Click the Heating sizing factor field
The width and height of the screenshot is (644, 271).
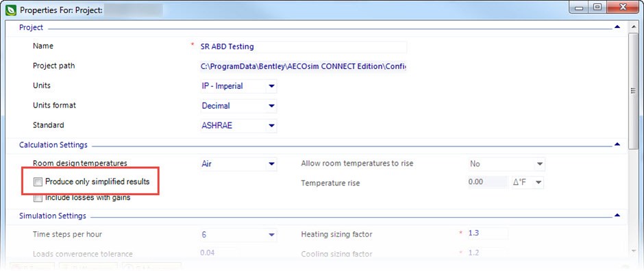coord(488,233)
